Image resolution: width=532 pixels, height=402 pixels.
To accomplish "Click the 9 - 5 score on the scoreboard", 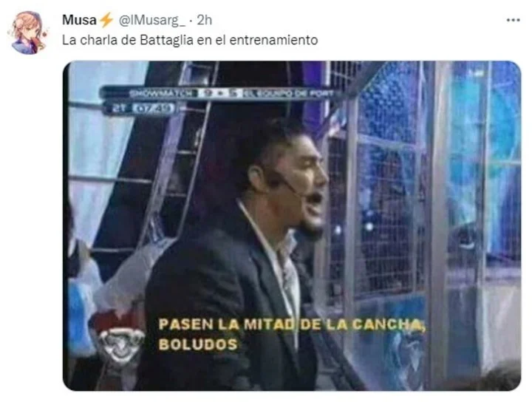I will click(220, 93).
